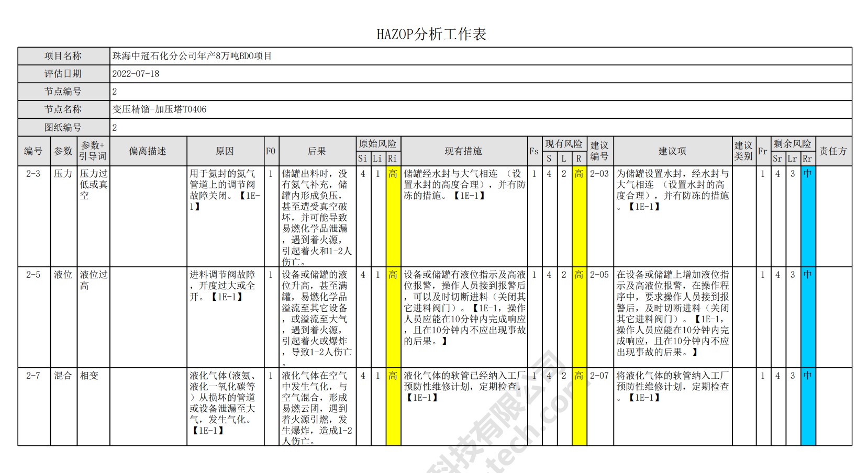Click the "编号" column header
Image resolution: width=868 pixels, height=473 pixels.
(x=34, y=151)
